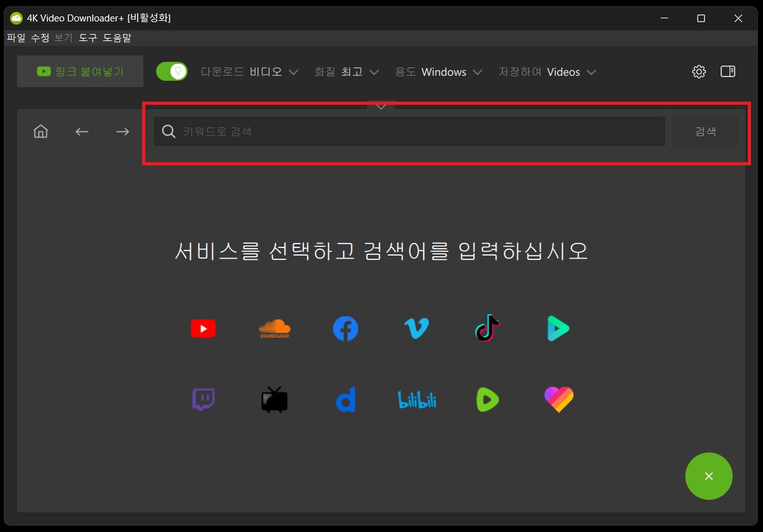763x532 pixels.
Task: Select the SoundCloud service icon
Action: coord(275,329)
